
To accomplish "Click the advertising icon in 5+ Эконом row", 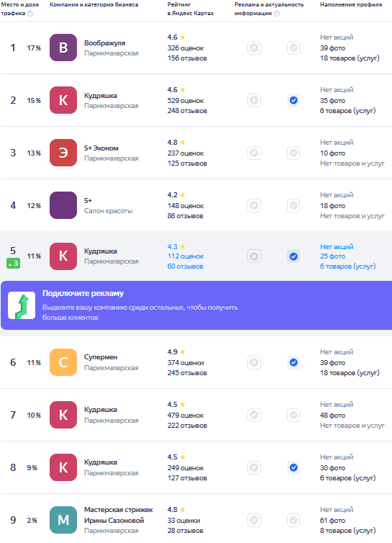I will (x=255, y=153).
